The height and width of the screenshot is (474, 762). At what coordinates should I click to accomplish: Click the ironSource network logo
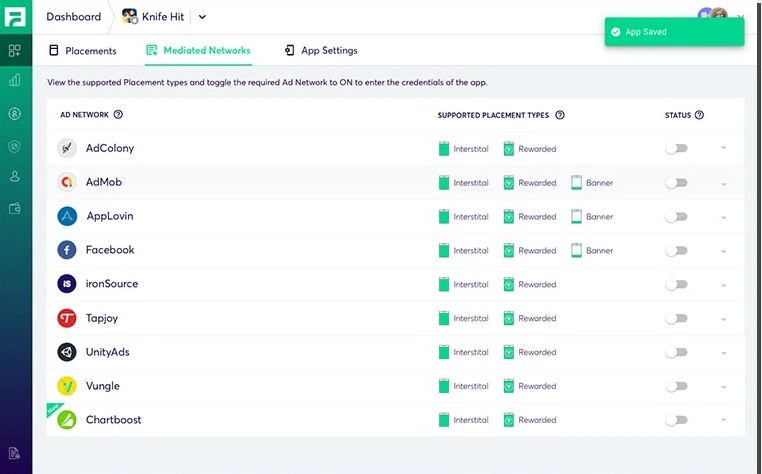coord(67,284)
